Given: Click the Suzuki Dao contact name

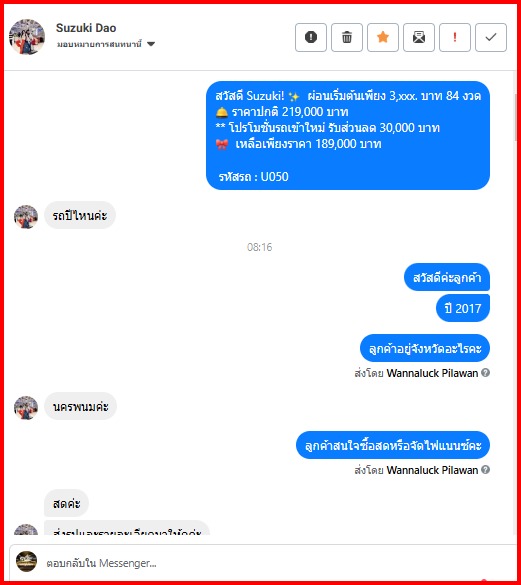Looking at the screenshot, I should (x=86, y=28).
